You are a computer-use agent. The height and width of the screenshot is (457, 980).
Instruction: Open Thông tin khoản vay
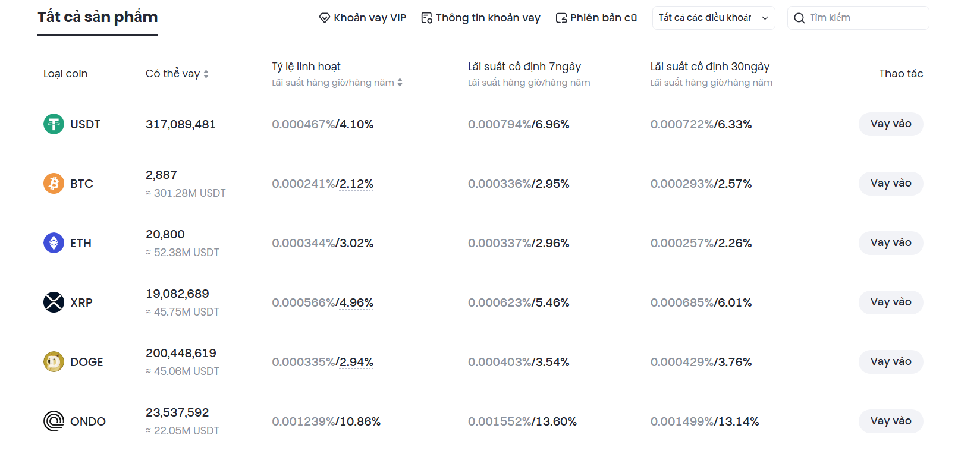coord(480,18)
